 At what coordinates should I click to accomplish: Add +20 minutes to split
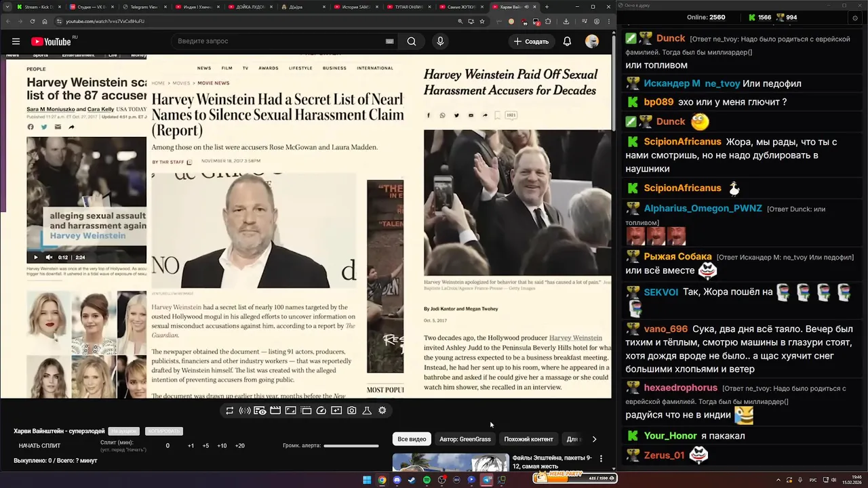click(x=239, y=446)
